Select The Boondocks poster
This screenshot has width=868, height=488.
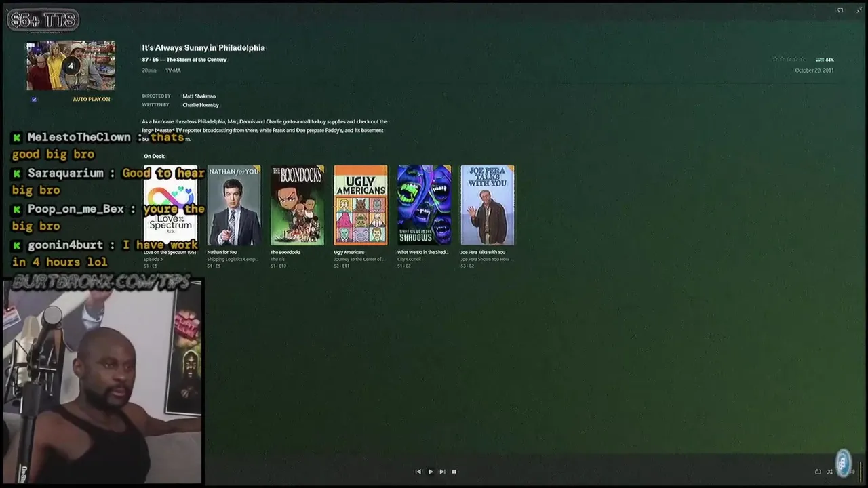(297, 205)
